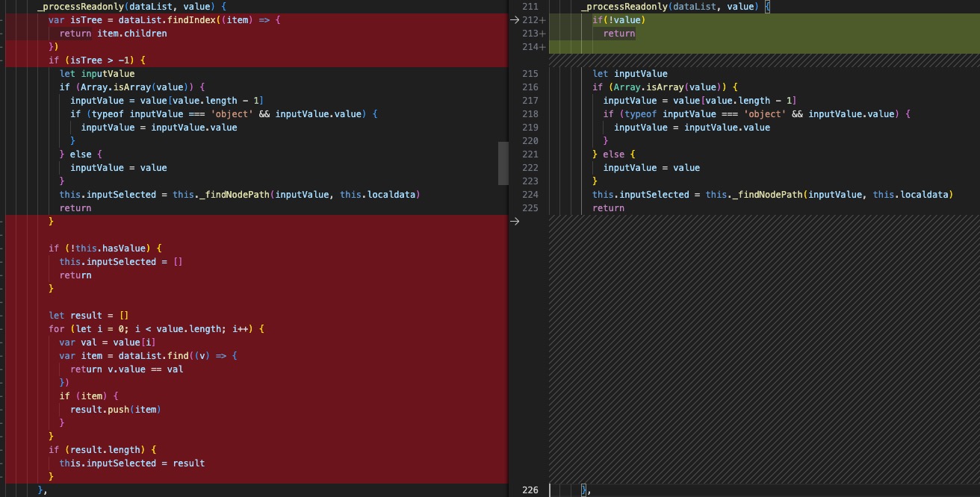The width and height of the screenshot is (980, 497).
Task: Select line number 226 in the gutter
Action: click(530, 490)
